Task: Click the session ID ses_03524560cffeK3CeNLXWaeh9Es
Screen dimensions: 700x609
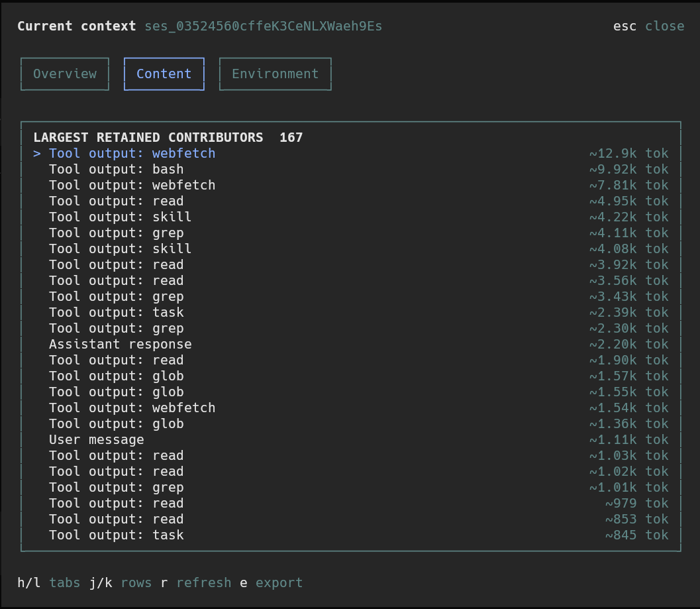Action: 264,27
